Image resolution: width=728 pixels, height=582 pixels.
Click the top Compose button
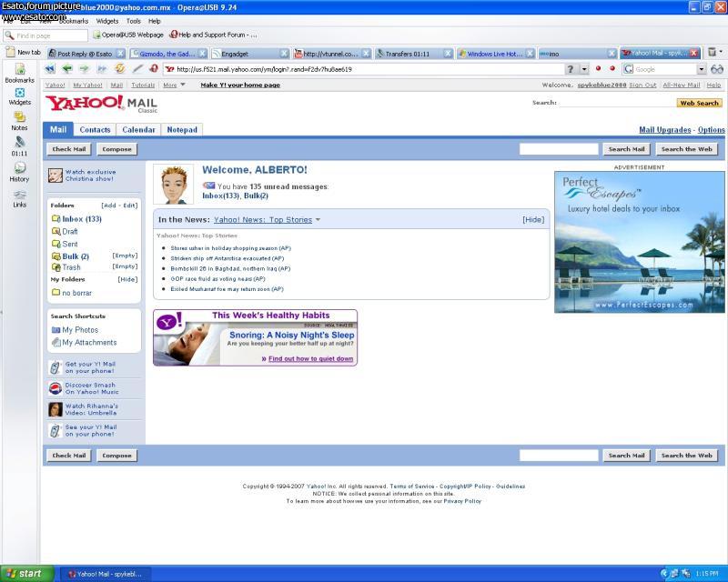click(x=116, y=149)
